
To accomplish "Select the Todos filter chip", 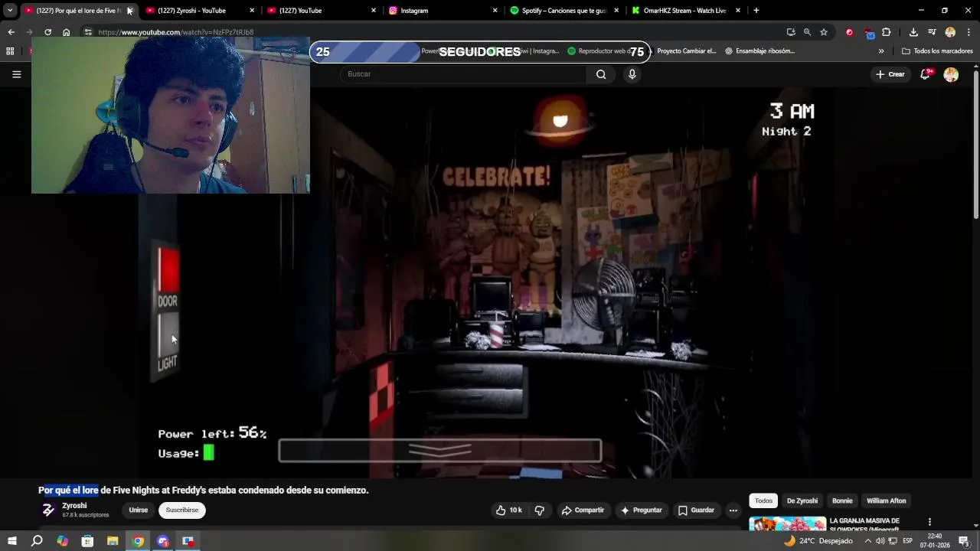I will pyautogui.click(x=763, y=500).
